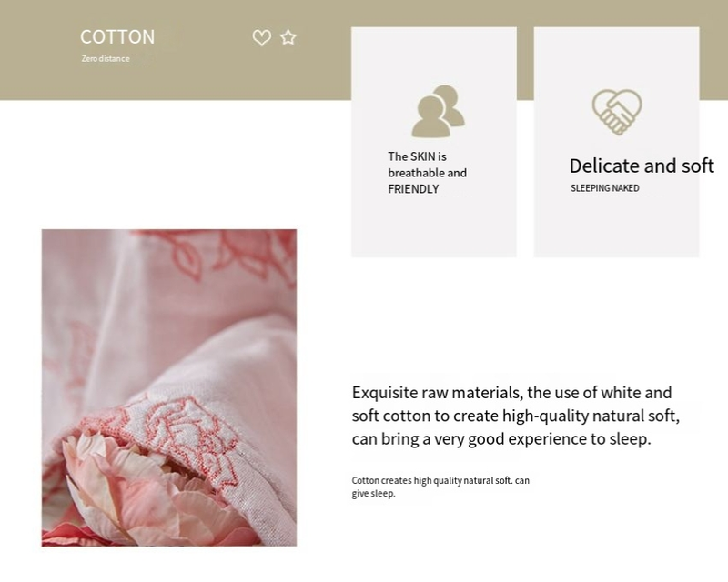Select the delicate and soft feature card
Image resolution: width=728 pixels, height=582 pixels.
(x=617, y=142)
